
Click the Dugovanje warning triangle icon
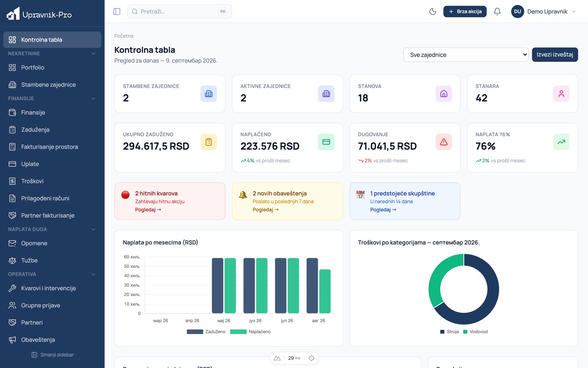(x=444, y=142)
